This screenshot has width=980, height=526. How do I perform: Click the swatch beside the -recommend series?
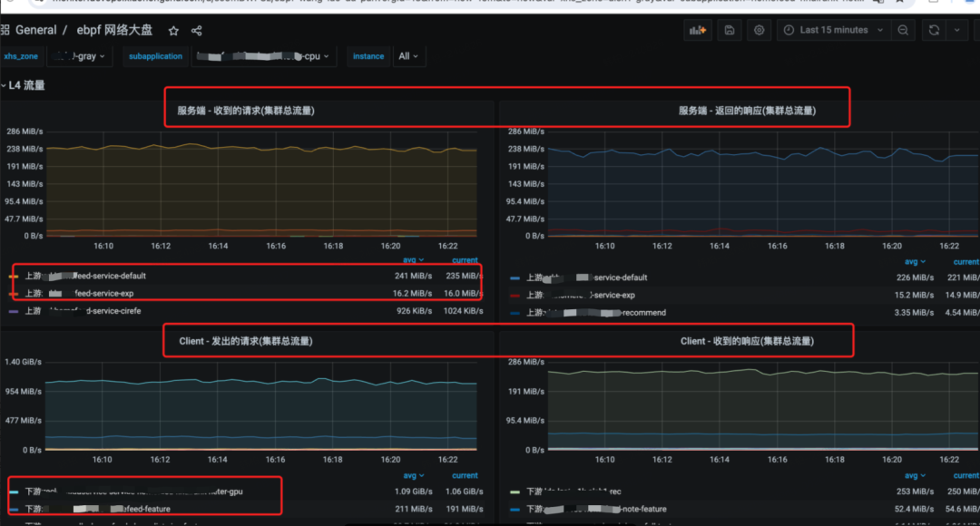pyautogui.click(x=515, y=313)
